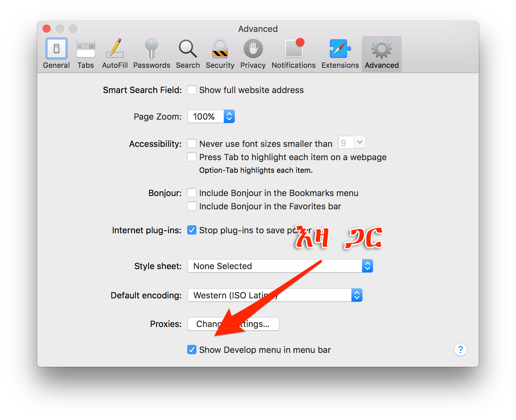516x420 pixels.
Task: Open the Style sheet None Selected dropdown
Action: pos(280,266)
